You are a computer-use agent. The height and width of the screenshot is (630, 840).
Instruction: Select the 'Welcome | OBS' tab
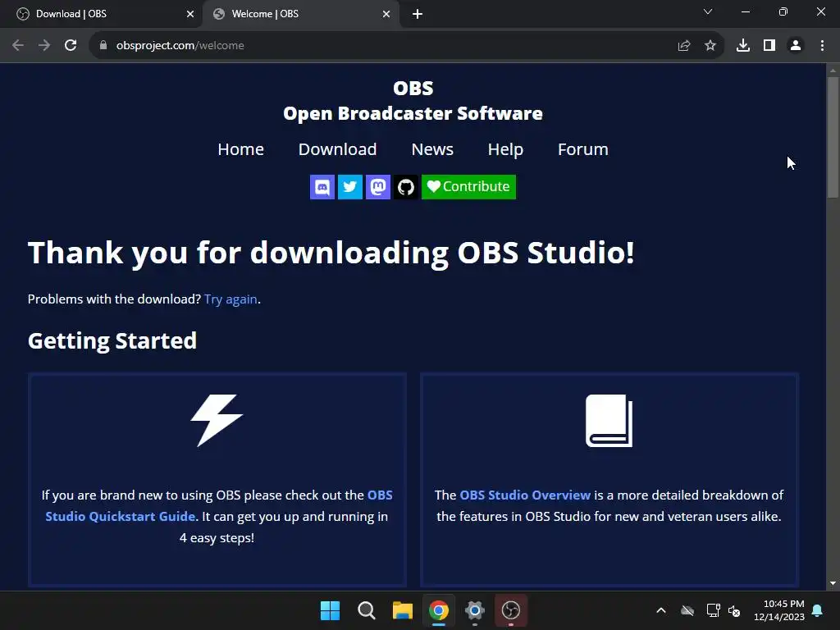(x=300, y=14)
